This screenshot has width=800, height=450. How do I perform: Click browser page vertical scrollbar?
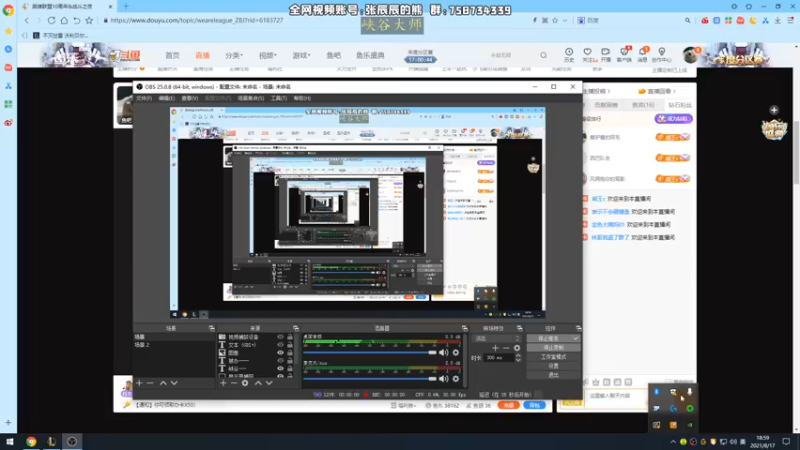tap(795, 153)
